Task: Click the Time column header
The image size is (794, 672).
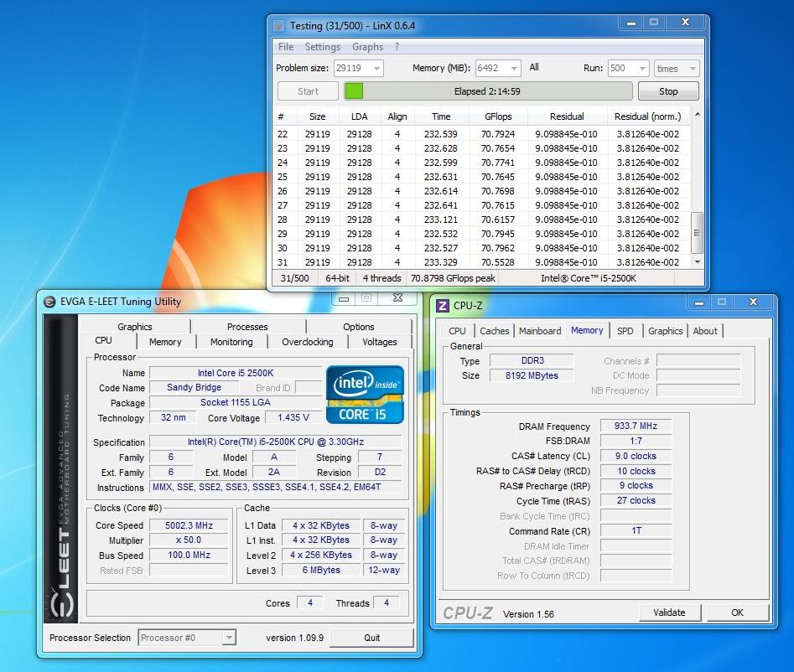Action: coord(441,116)
